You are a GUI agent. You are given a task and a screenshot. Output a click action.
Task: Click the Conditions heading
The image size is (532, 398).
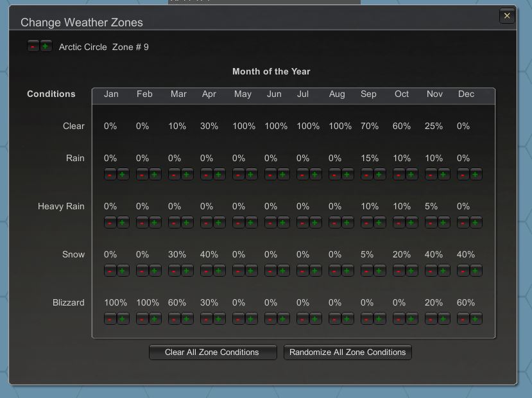click(x=51, y=94)
